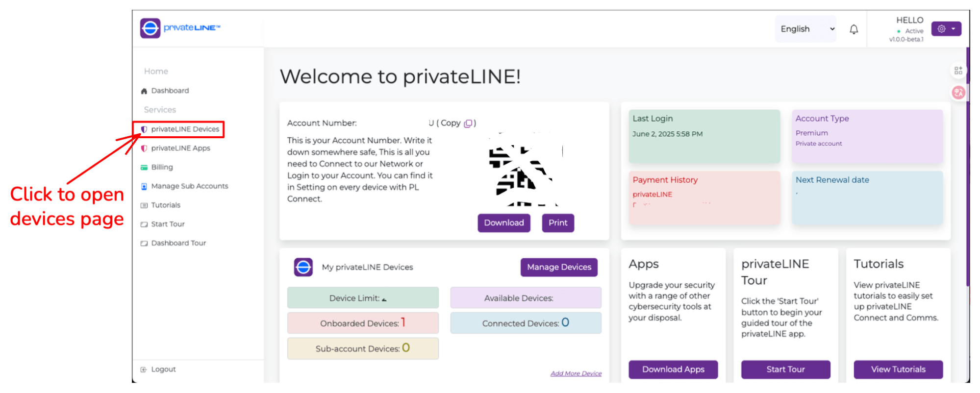Open the English language dropdown
This screenshot has width=980, height=393.
coord(806,29)
